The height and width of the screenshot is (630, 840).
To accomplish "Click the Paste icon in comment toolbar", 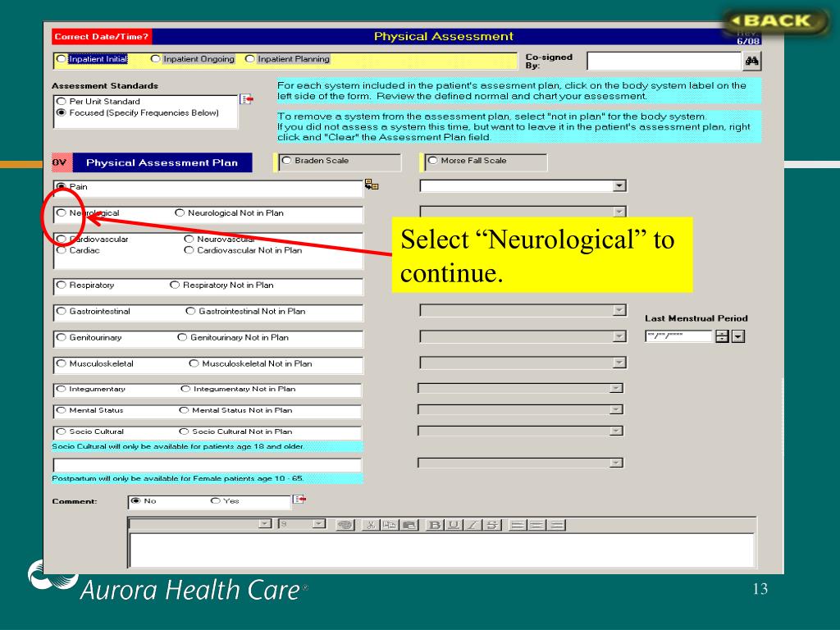I will [x=409, y=525].
